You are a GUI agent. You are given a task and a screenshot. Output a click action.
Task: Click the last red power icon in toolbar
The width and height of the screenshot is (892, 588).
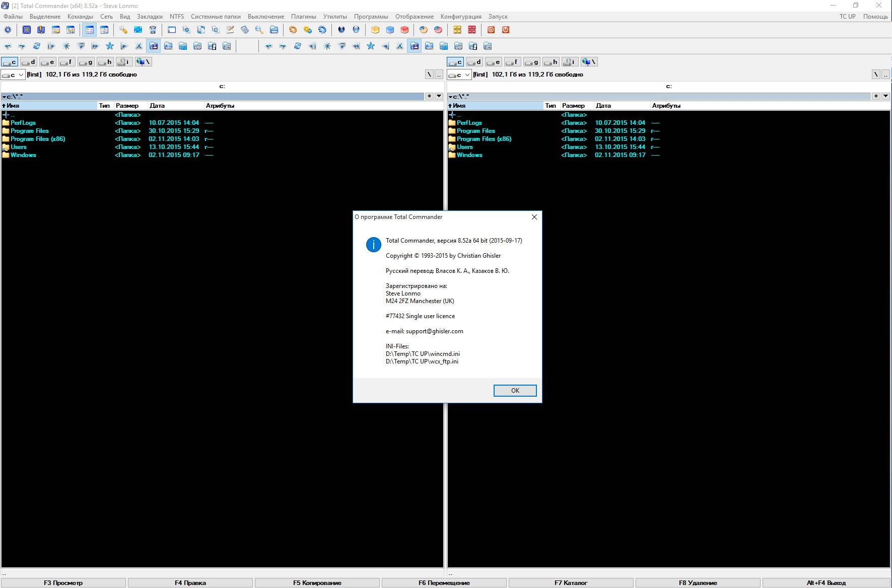click(x=506, y=30)
